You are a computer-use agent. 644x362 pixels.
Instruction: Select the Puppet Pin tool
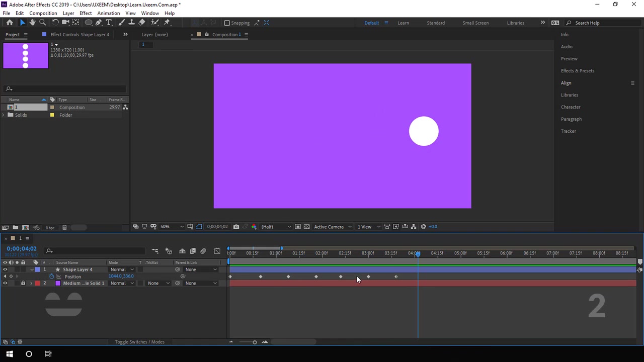click(167, 23)
